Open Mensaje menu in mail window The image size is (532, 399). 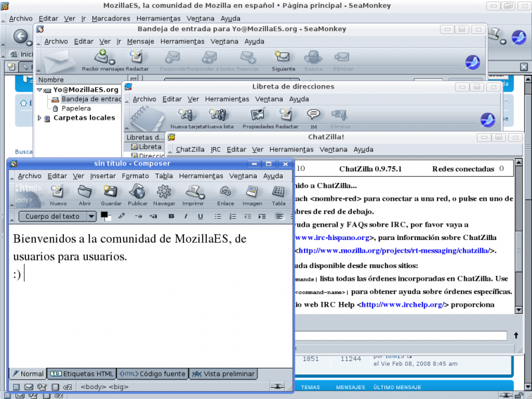pos(140,41)
